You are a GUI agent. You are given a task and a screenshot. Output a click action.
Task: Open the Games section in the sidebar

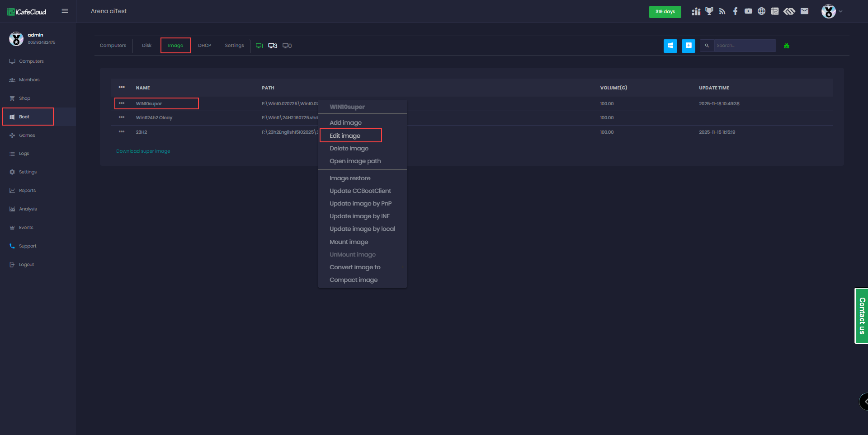tap(27, 135)
